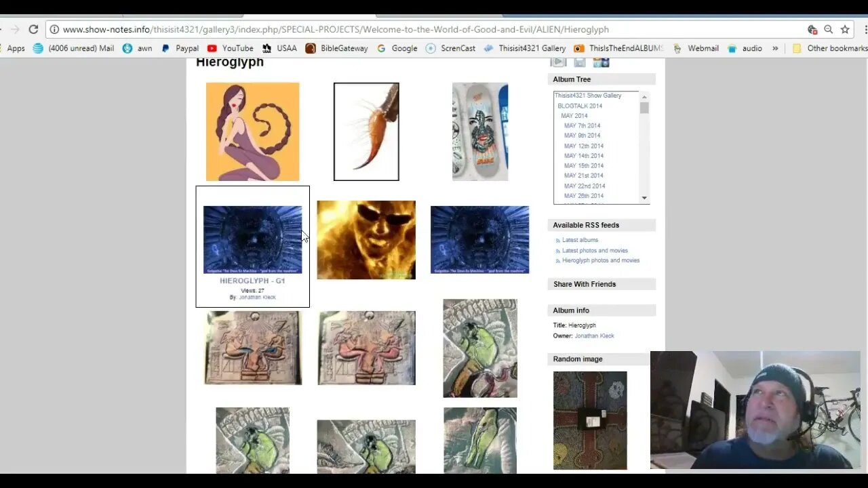Screen dimensions: 868x488
Task: Reload the page with the refresh icon
Action: tap(33, 29)
